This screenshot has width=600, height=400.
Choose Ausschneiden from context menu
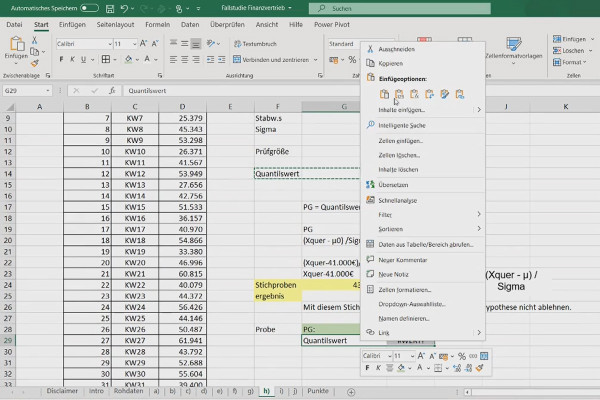tap(423, 49)
